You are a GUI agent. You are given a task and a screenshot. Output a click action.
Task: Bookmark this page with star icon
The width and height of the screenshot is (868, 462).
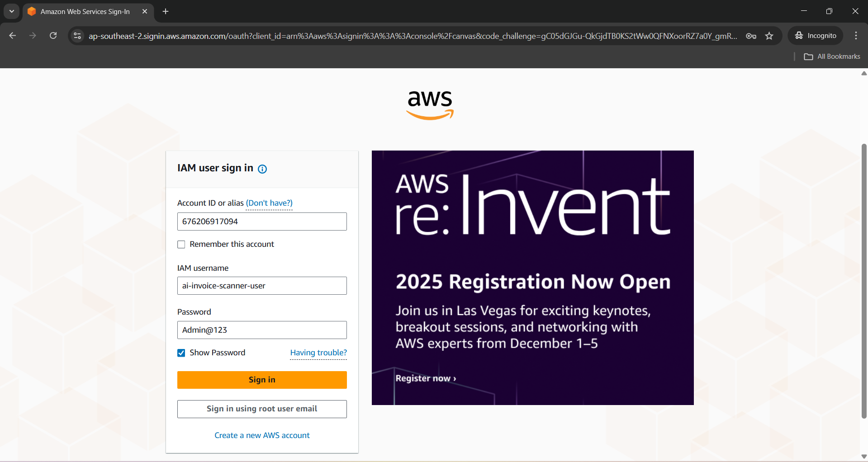pyautogui.click(x=769, y=36)
